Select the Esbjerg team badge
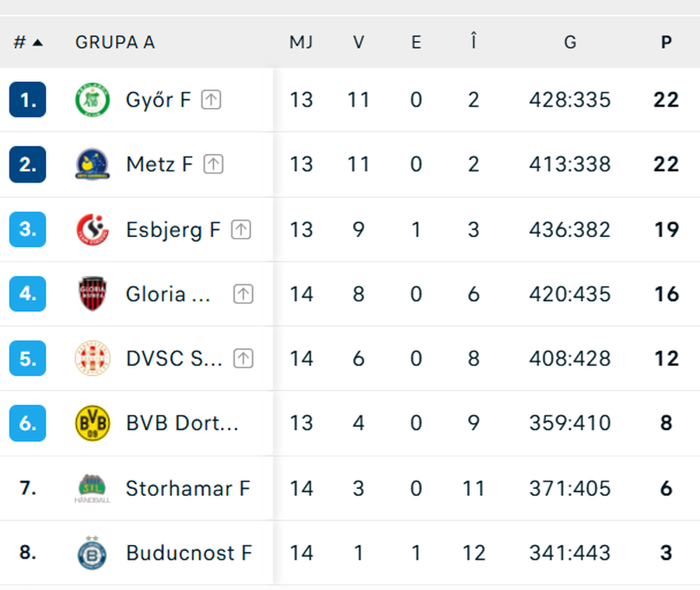 pos(93,229)
